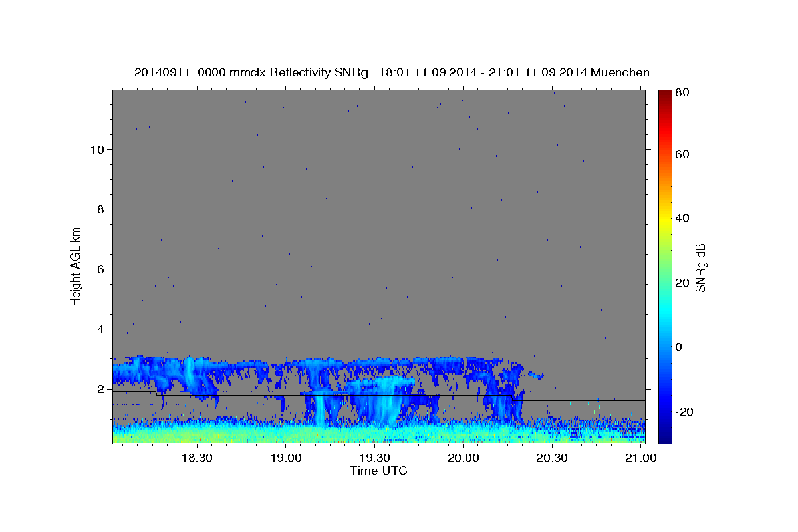Image resolution: width=798 pixels, height=532 pixels.
Task: Click the yellow band of the colorbar
Action: pos(664,219)
